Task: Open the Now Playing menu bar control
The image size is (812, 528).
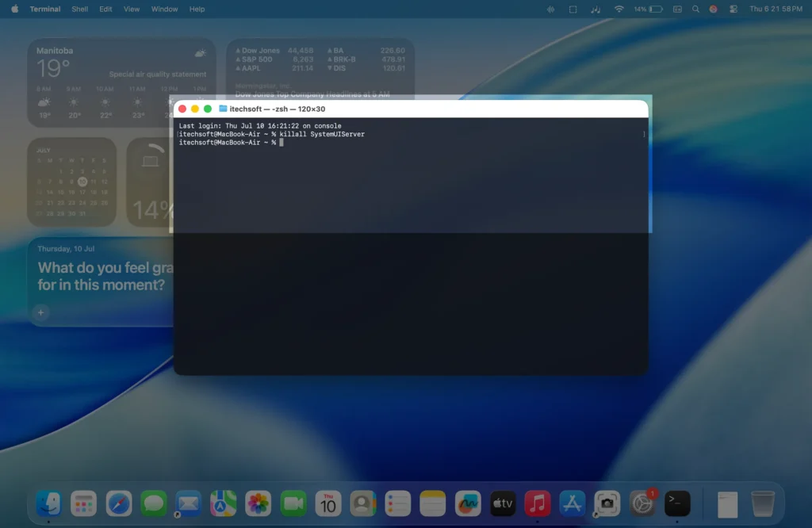Action: point(595,9)
